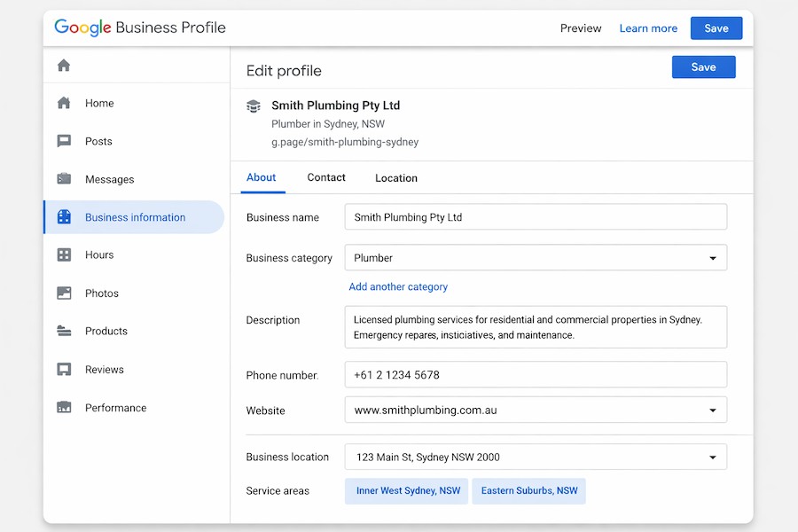Click the Business location address field text
This screenshot has width=798, height=532.
coord(428,458)
